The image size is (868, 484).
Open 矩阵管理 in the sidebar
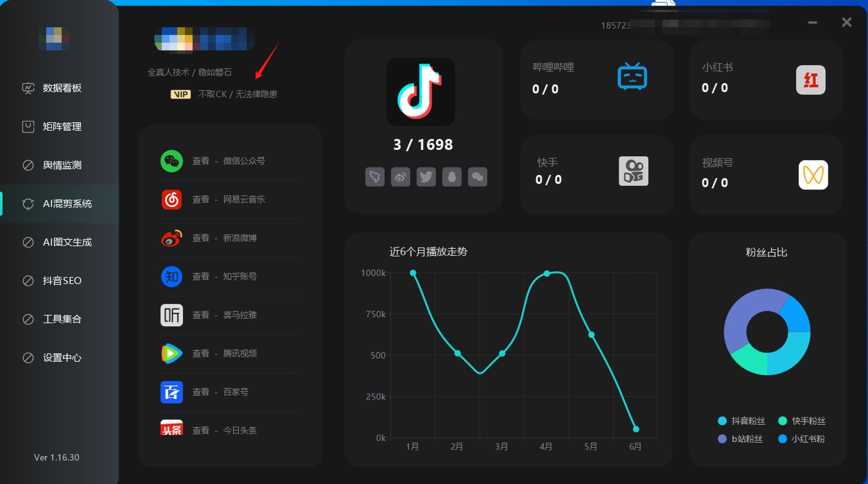pos(62,127)
